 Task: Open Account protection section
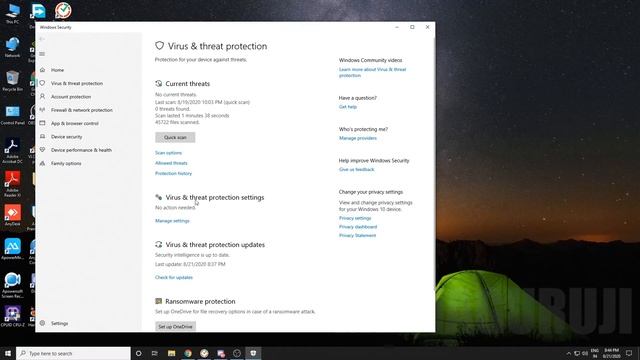[x=71, y=97]
